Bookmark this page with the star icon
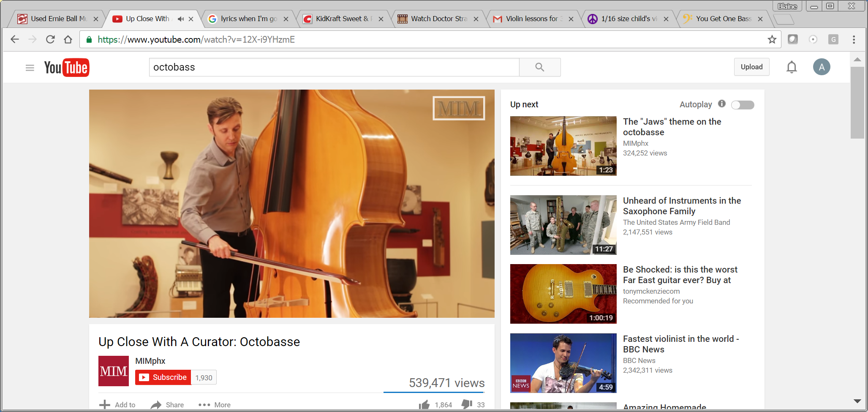 772,39
